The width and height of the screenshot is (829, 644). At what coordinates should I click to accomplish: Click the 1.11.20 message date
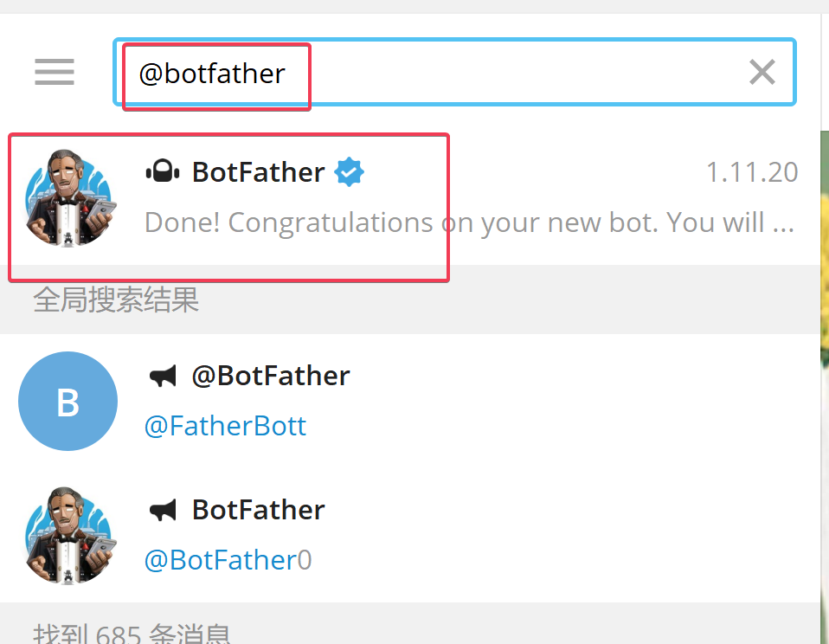pos(752,172)
